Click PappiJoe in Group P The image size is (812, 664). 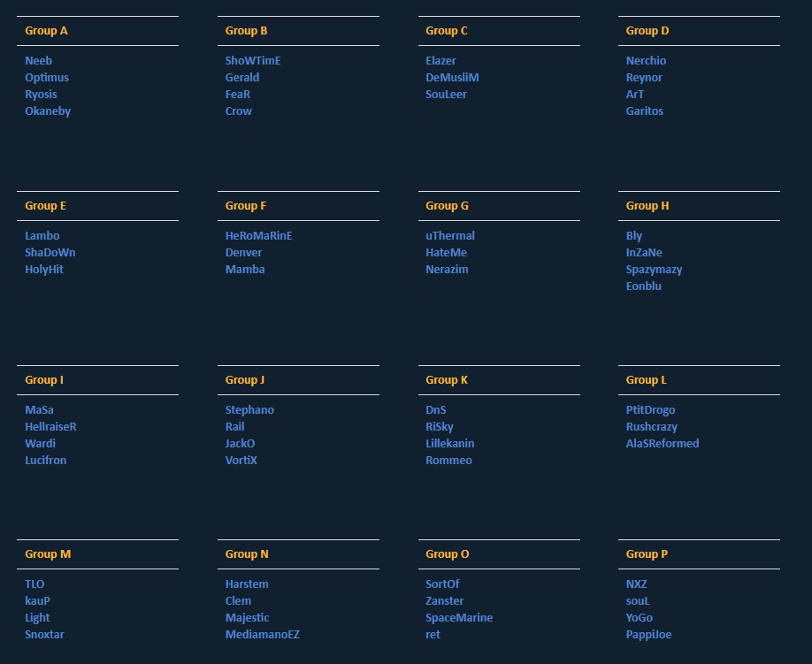648,635
